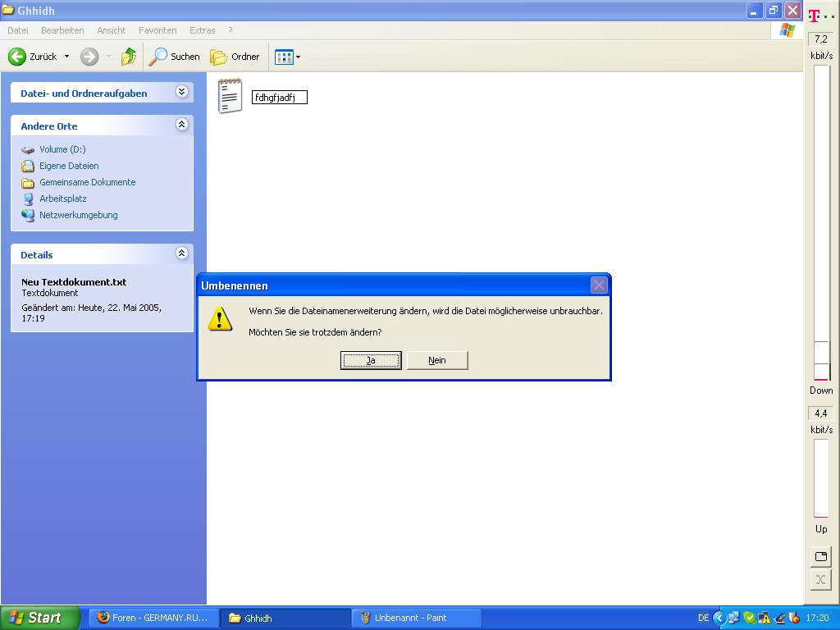Click the Eigene Dateien folder icon
The image size is (840, 630).
coord(28,166)
